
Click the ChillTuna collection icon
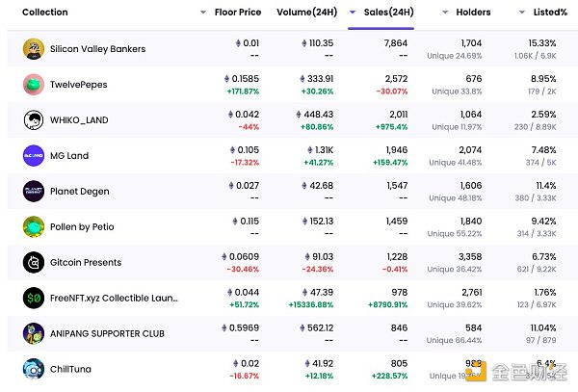34,369
